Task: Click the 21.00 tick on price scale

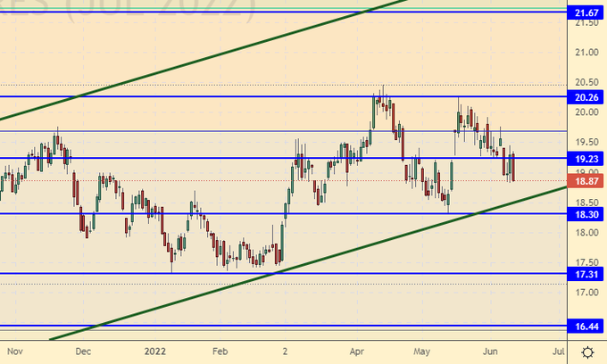Action: (x=585, y=53)
